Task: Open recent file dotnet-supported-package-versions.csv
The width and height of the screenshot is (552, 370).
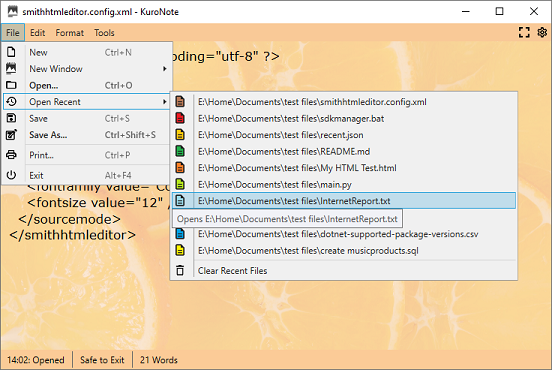Action: pyautogui.click(x=344, y=234)
